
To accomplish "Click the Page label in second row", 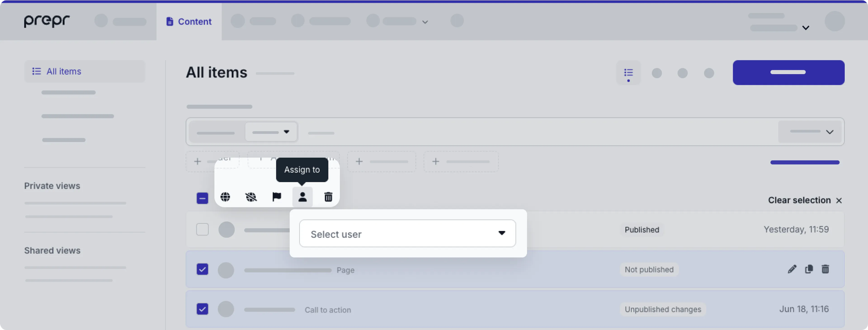I will 345,270.
